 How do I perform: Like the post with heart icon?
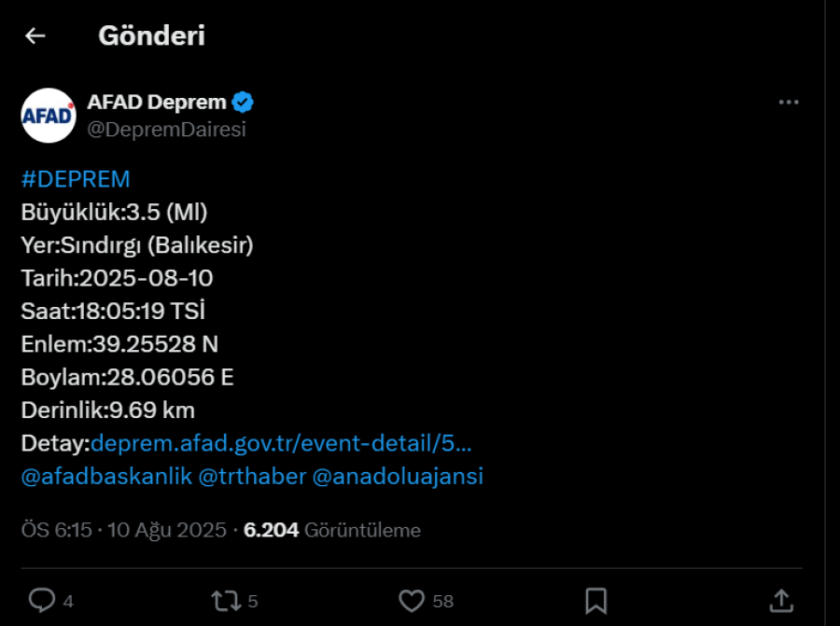412,601
